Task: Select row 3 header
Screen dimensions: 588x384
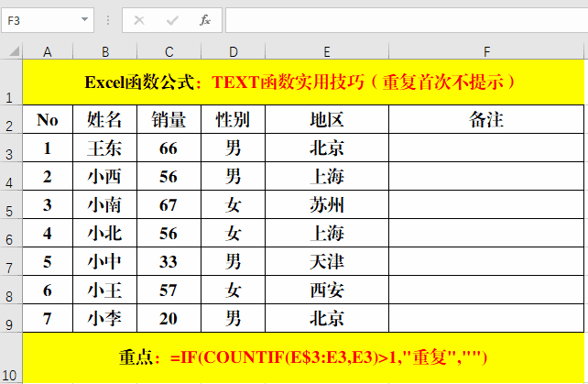Action: click(11, 148)
